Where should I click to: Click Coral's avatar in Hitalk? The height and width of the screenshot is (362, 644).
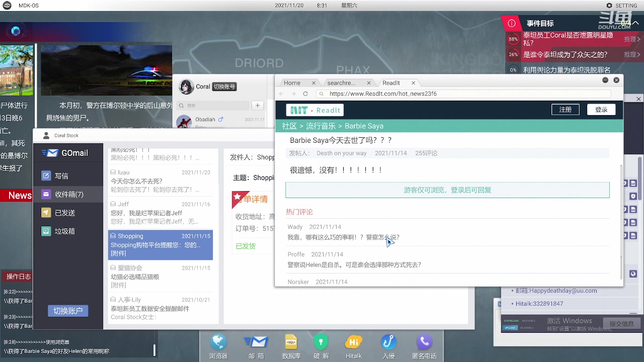186,86
